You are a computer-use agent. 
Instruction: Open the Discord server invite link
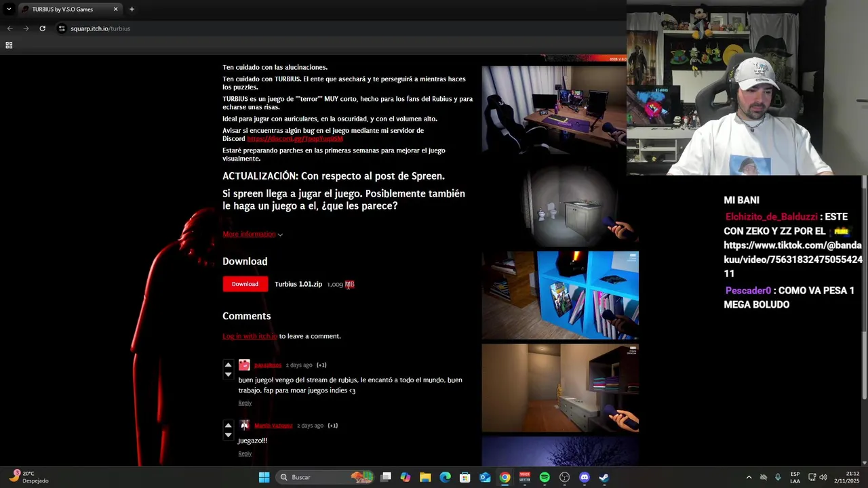(295, 138)
